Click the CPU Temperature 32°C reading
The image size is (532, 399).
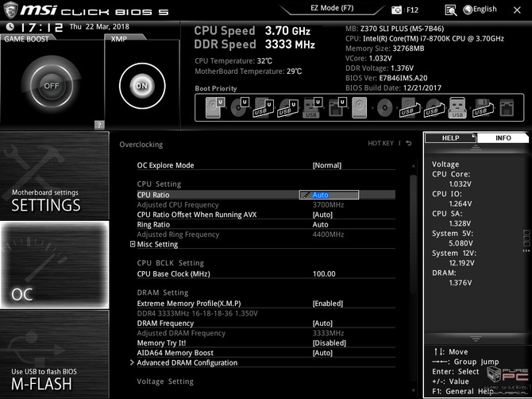click(233, 60)
